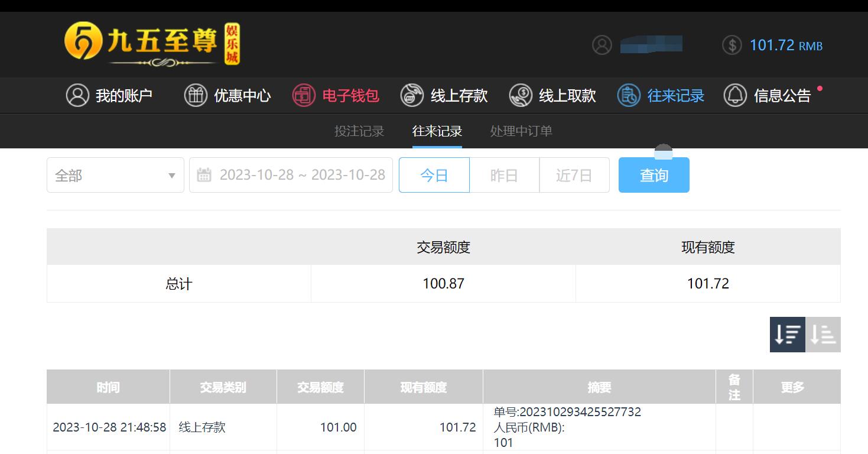Screen dimensions: 868x454
Task: Switch to the 处理中订单 tab
Action: coord(521,131)
